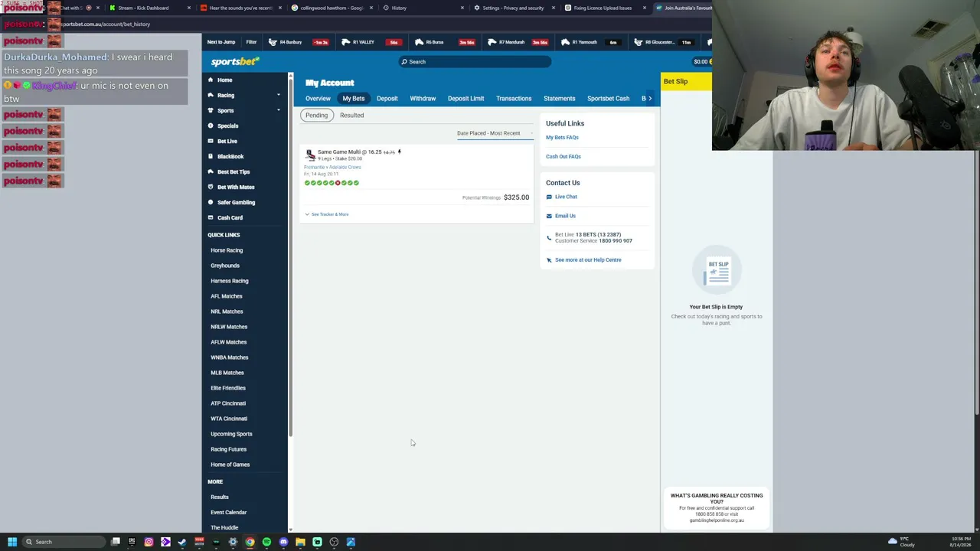
Task: Open Bet With Mates in the sidebar
Action: click(x=236, y=187)
